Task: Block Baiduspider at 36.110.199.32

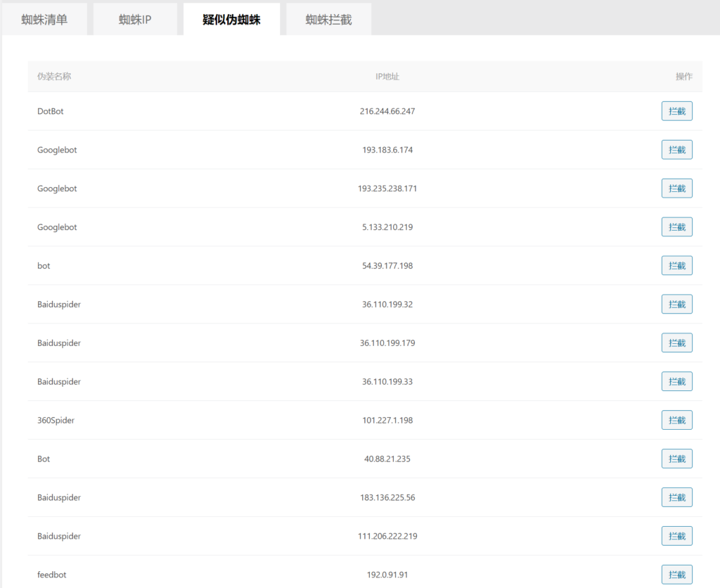Action: (x=676, y=305)
